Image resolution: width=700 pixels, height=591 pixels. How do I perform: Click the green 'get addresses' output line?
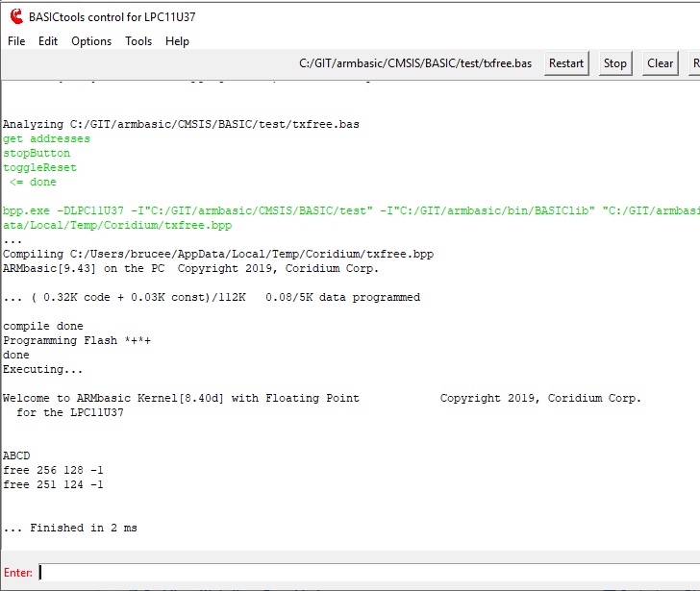(47, 139)
